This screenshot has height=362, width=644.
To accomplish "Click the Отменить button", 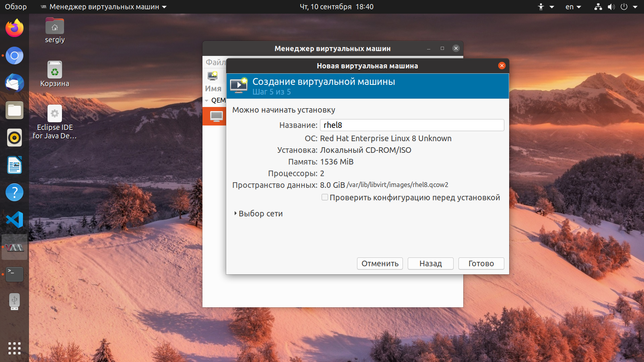I will point(380,263).
